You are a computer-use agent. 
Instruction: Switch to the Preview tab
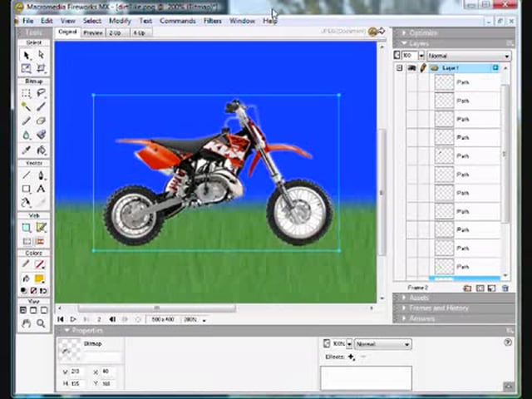click(x=92, y=32)
